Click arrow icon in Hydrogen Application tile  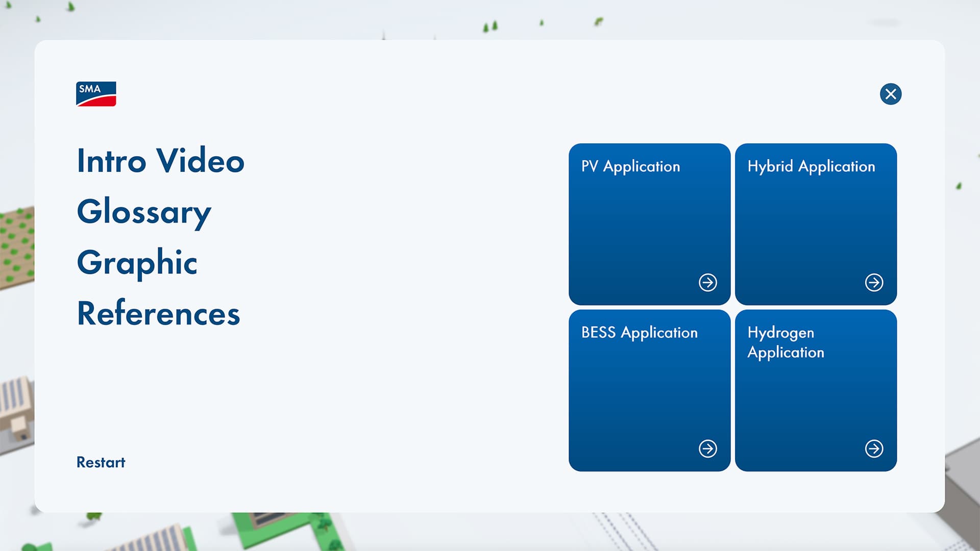click(874, 448)
